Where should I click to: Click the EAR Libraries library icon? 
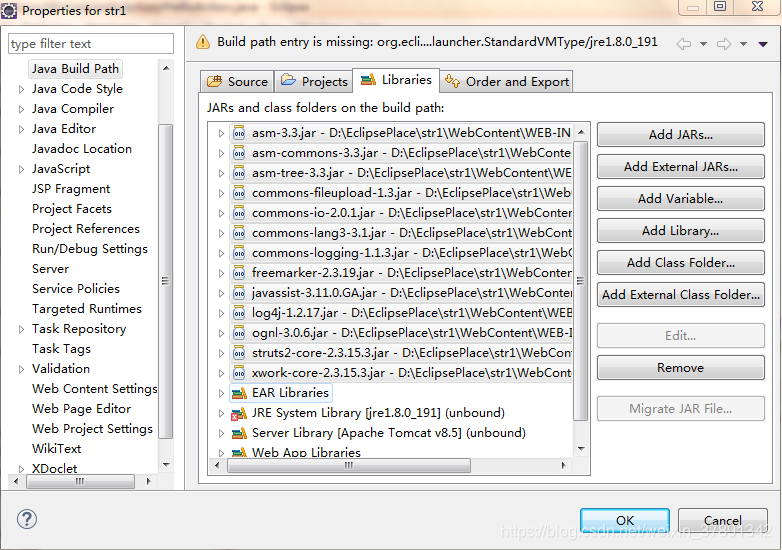(x=239, y=393)
